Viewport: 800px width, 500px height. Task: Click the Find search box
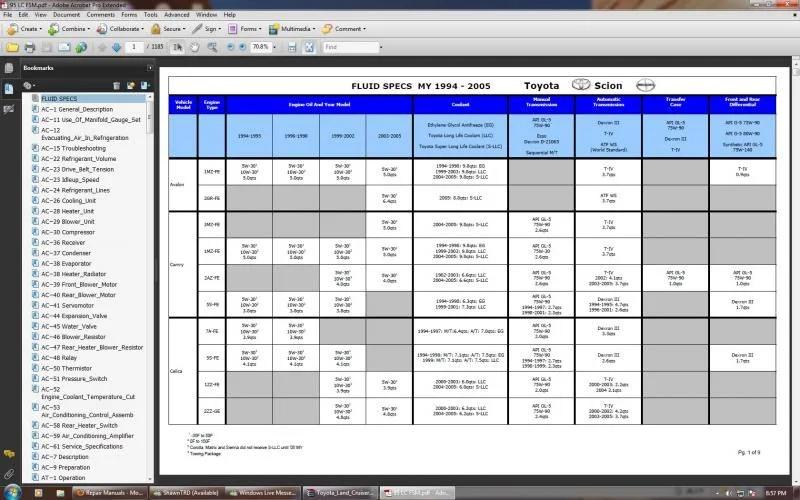351,47
